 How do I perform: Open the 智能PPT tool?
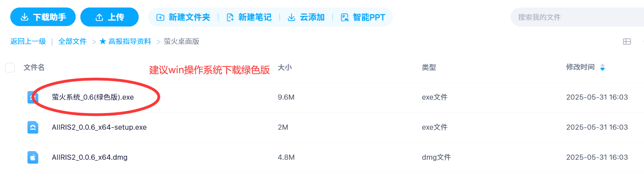click(x=363, y=17)
